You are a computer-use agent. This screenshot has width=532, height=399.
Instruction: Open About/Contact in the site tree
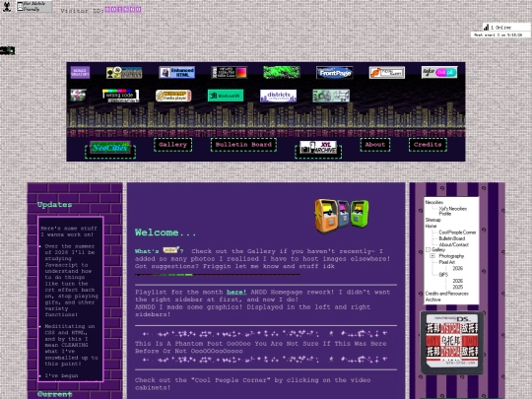[x=453, y=244]
